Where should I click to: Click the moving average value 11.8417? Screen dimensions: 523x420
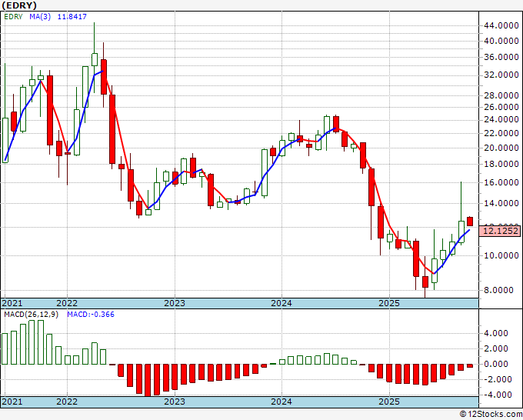72,17
